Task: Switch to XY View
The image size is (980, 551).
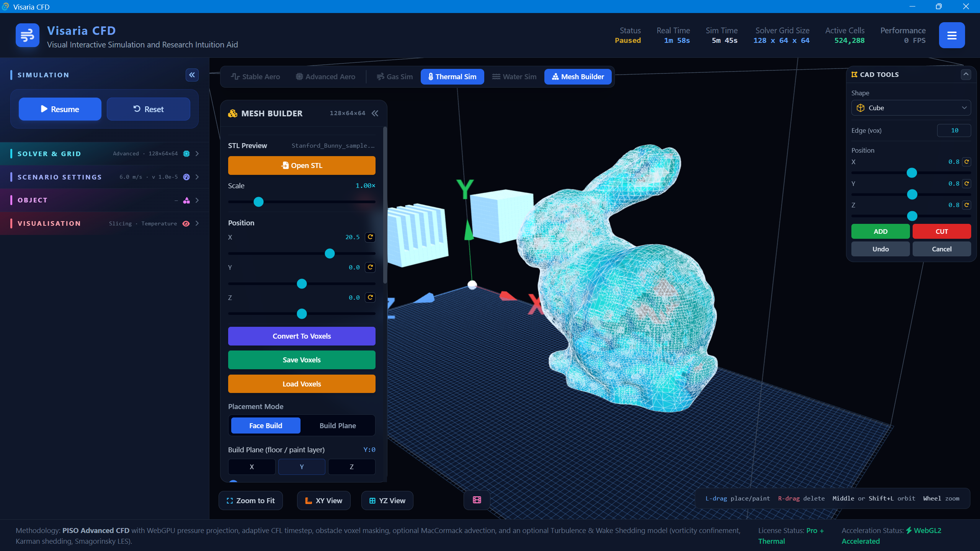Action: [x=324, y=500]
